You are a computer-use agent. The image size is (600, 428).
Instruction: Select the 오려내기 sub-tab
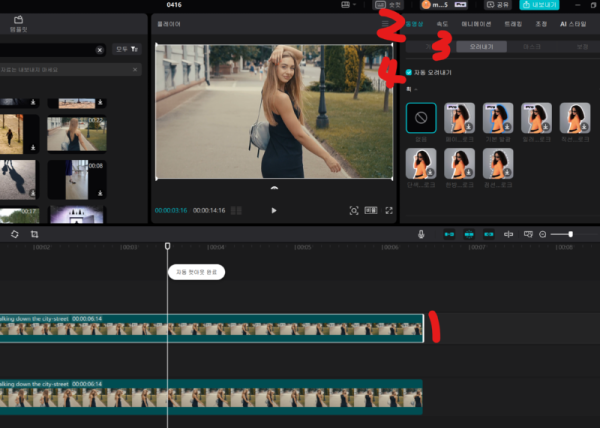click(x=479, y=46)
